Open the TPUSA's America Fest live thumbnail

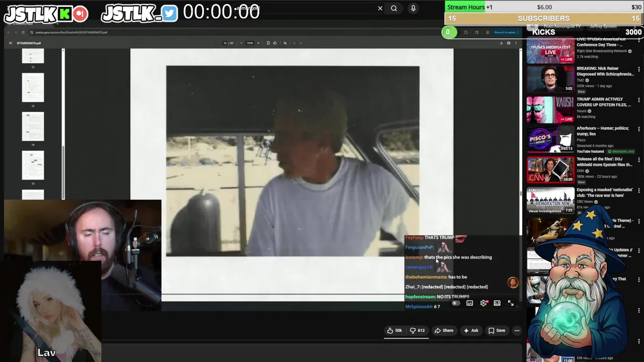550,50
